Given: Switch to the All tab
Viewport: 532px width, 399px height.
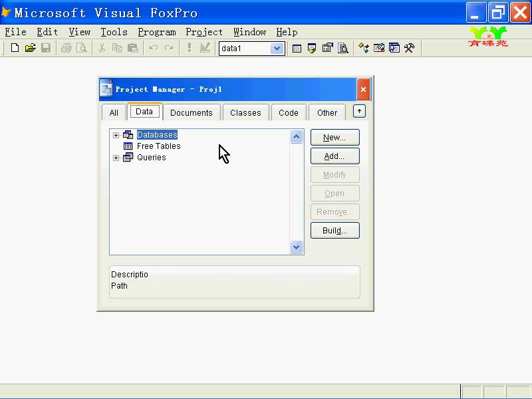Looking at the screenshot, I should click(x=114, y=112).
